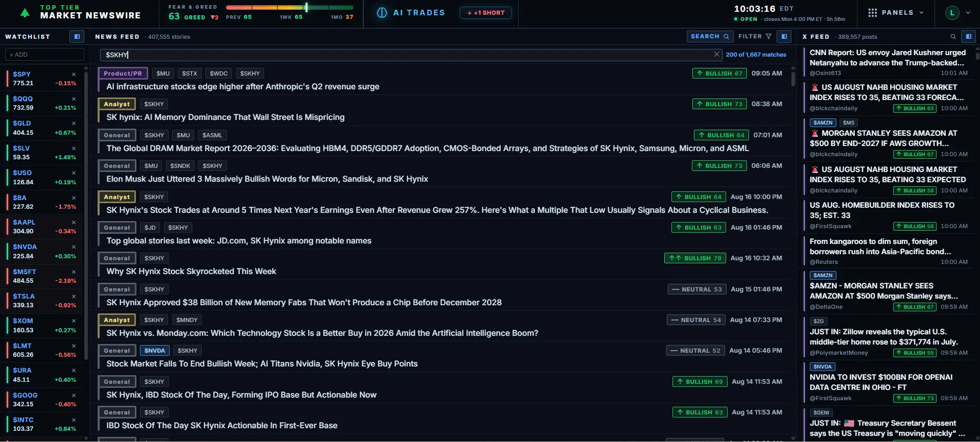Remove $XOM from the watchlist

(74, 321)
